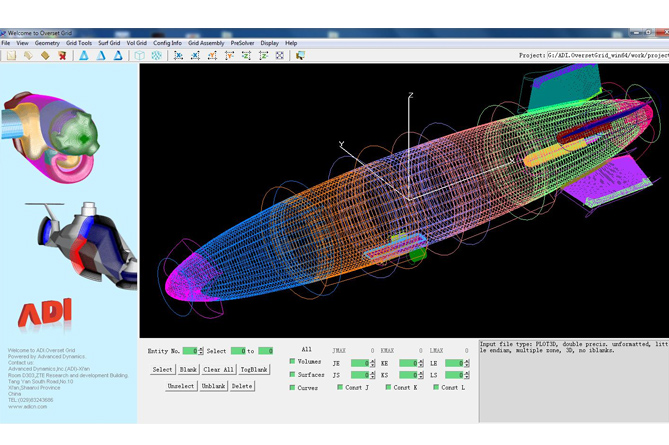
Task: Click the red X delete toolbar icon
Action: [62, 56]
